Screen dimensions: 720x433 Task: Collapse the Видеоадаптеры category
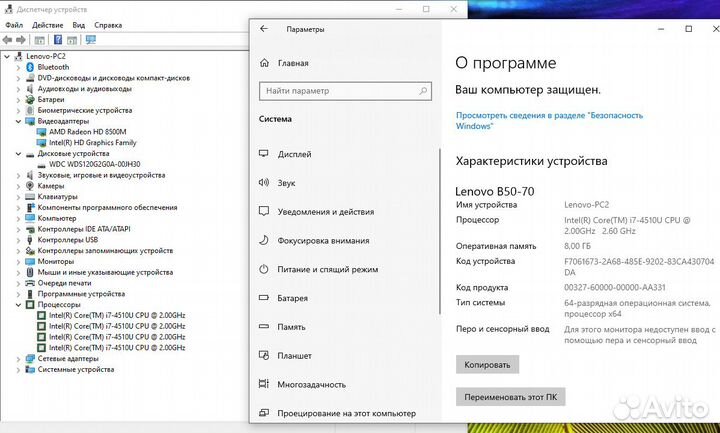click(x=18, y=121)
